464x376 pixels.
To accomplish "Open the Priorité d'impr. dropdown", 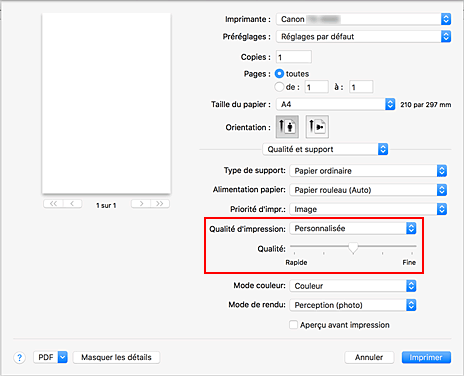I will [x=368, y=209].
